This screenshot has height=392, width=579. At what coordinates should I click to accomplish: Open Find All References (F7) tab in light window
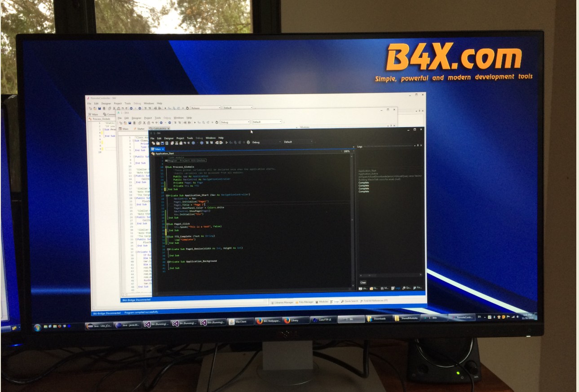[374, 301]
